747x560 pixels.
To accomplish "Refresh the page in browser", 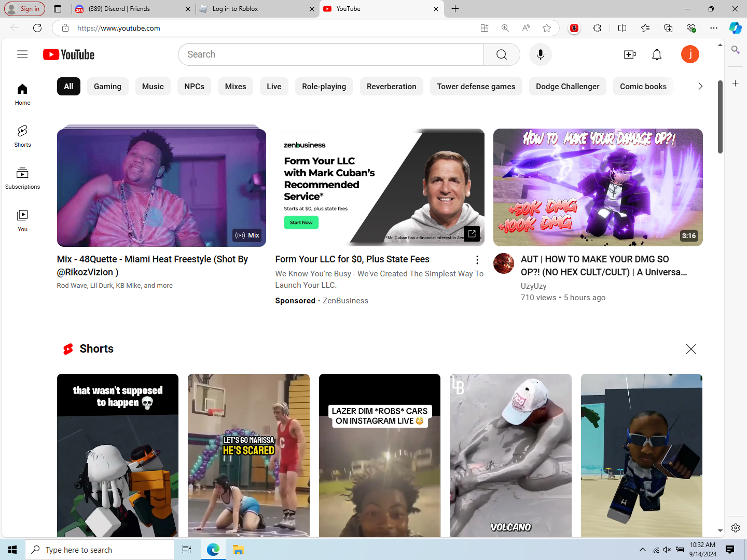I will pyautogui.click(x=37, y=28).
